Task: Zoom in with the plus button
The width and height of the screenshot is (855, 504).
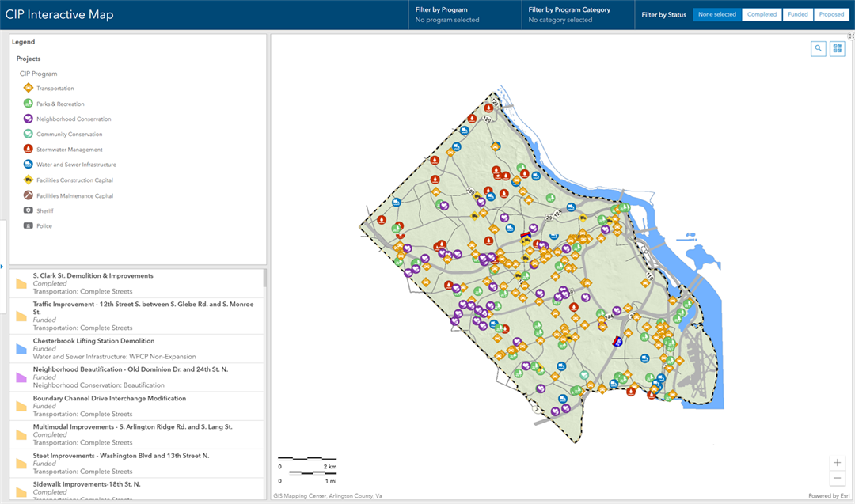Action: point(837,463)
